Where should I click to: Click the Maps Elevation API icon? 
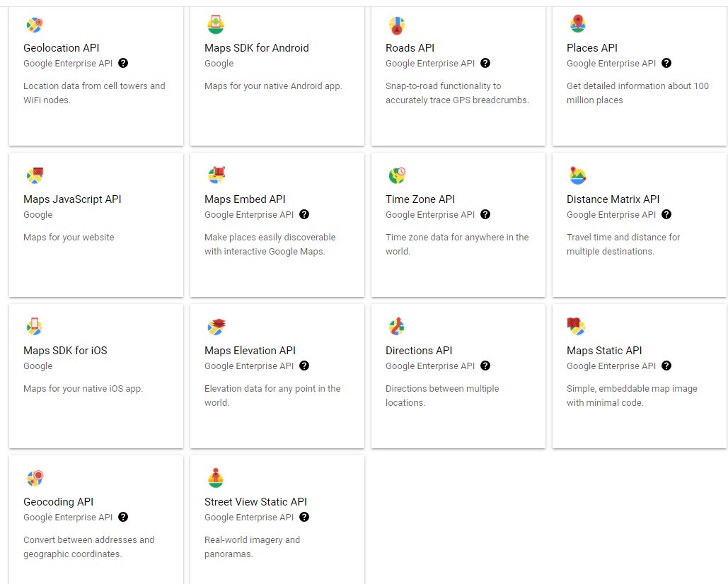pyautogui.click(x=216, y=327)
